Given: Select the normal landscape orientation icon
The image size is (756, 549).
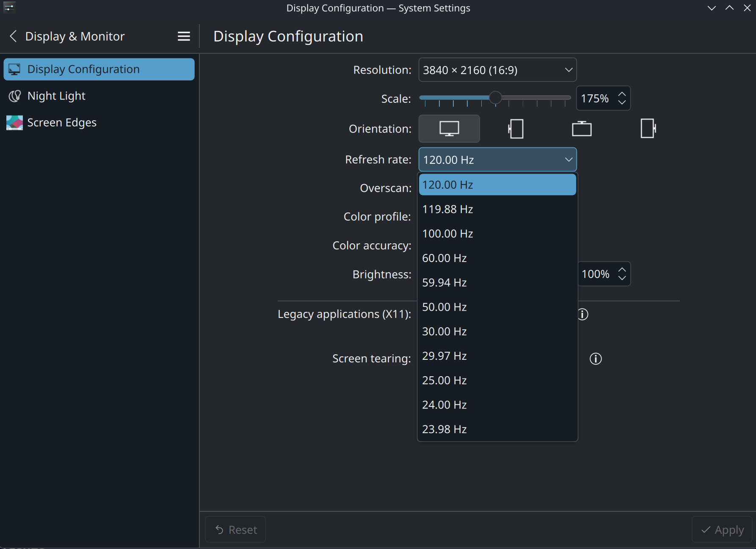Looking at the screenshot, I should pyautogui.click(x=449, y=129).
